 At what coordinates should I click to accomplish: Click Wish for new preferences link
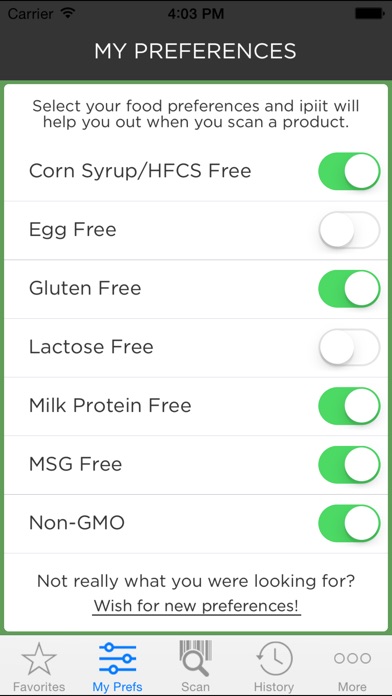196,606
